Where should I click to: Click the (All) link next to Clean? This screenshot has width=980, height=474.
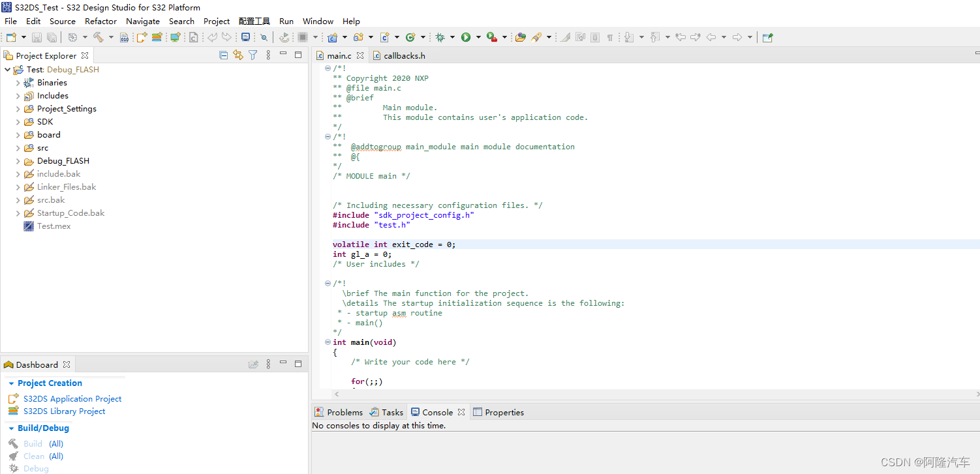point(56,456)
